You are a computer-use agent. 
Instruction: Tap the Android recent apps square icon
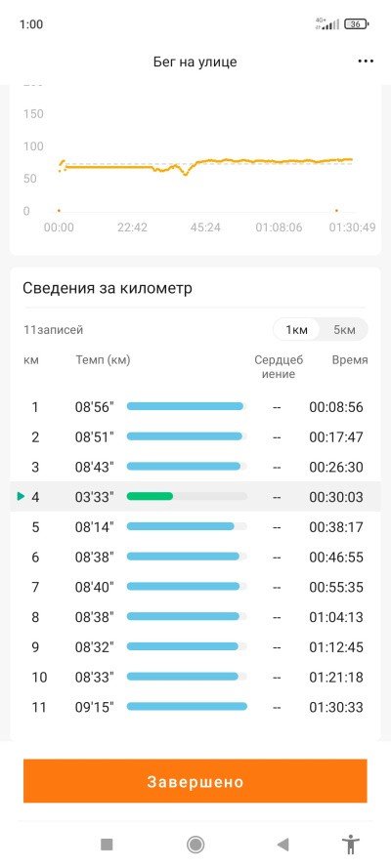107,844
